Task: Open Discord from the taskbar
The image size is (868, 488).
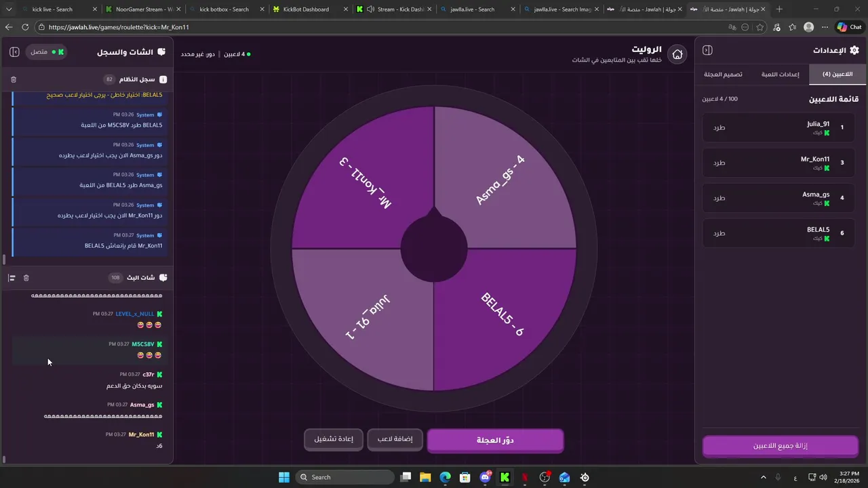Action: pos(485,477)
